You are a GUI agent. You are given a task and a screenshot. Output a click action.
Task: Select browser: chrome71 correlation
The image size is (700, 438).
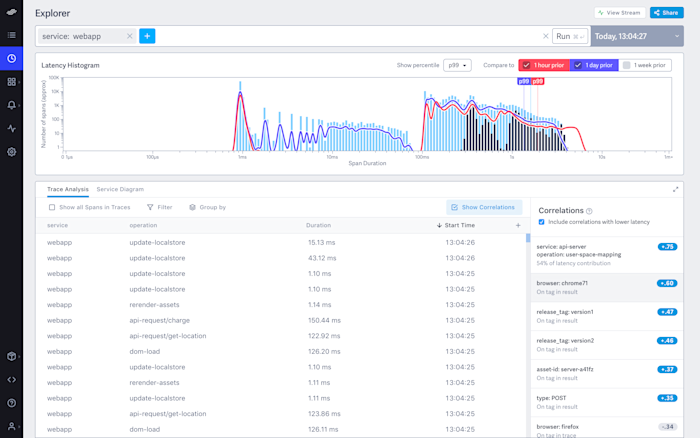click(x=607, y=288)
